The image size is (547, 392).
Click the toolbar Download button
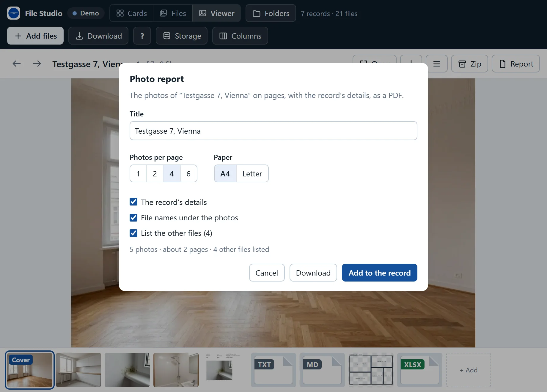click(x=98, y=36)
